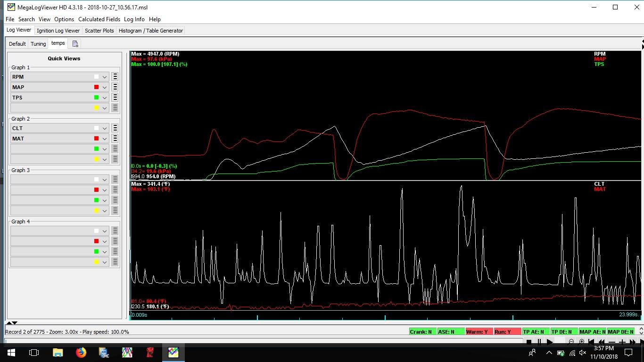Image resolution: width=644 pixels, height=362 pixels.
Task: Open field options icon for TPS row
Action: click(115, 98)
